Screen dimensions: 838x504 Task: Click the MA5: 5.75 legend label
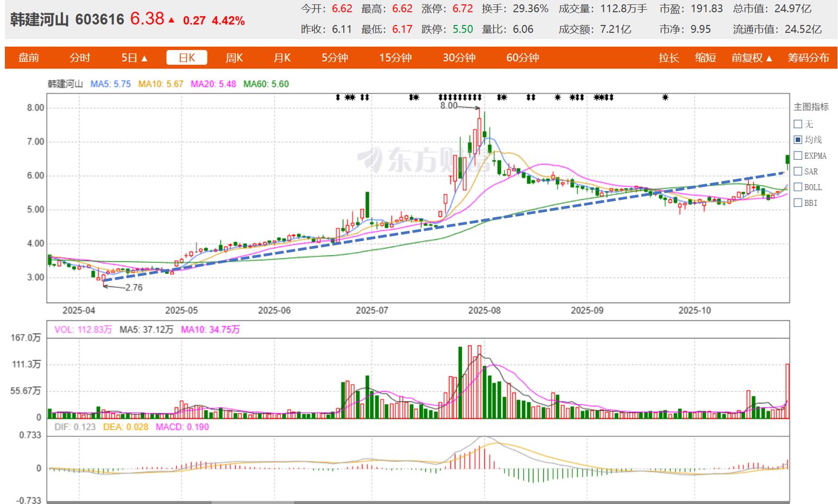point(111,84)
